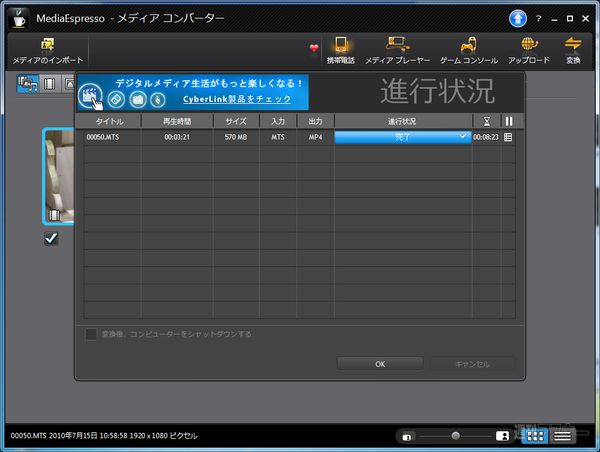
Task: Switch to list view in bottom bar
Action: tap(563, 436)
